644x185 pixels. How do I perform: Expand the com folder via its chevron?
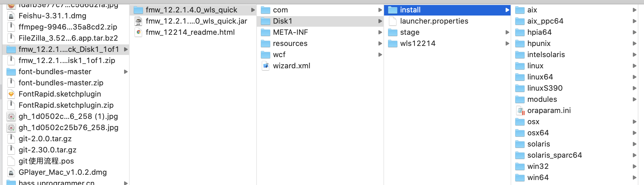[x=380, y=10]
